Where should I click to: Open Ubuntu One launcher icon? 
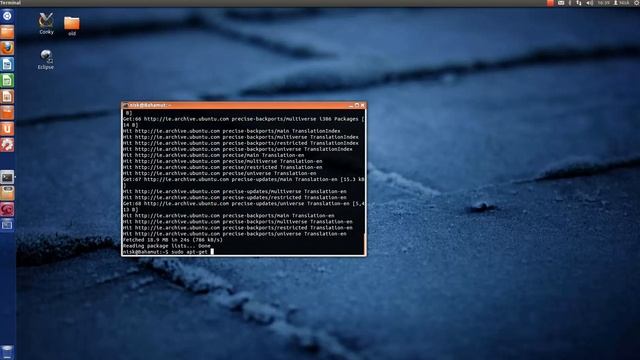tap(7, 129)
